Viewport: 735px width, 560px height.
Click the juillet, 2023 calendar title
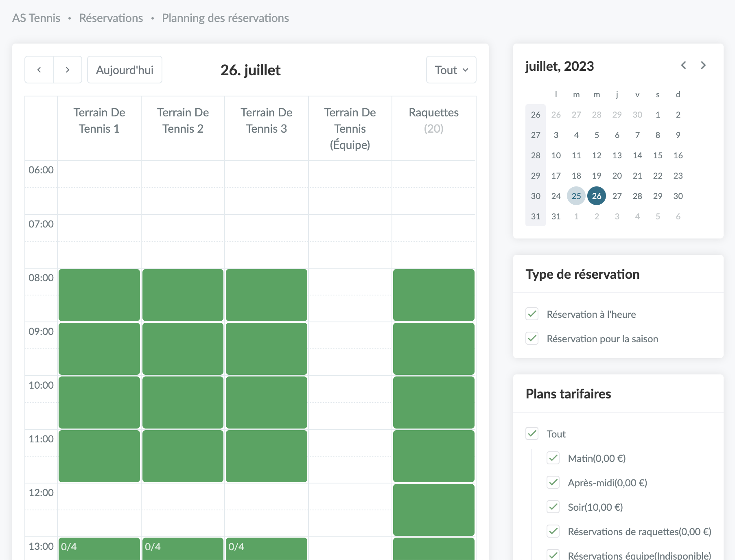[560, 66]
